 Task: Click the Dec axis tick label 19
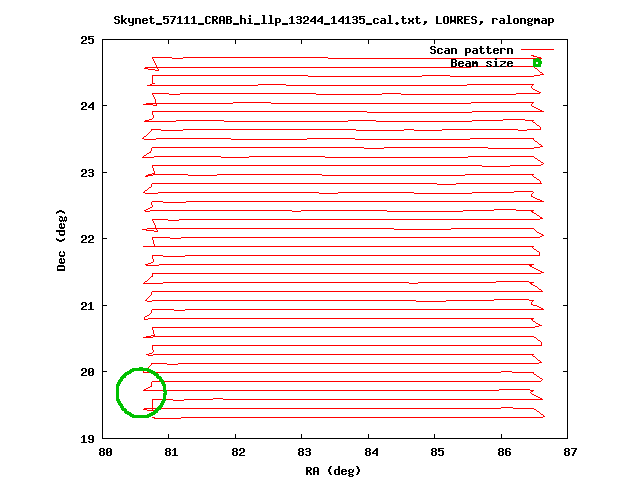coord(87,439)
